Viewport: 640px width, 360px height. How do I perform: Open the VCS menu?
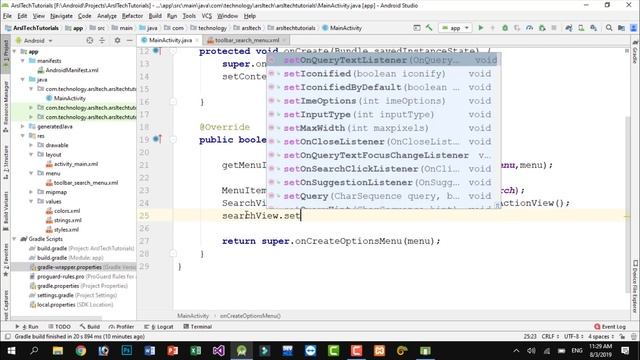coord(207,16)
